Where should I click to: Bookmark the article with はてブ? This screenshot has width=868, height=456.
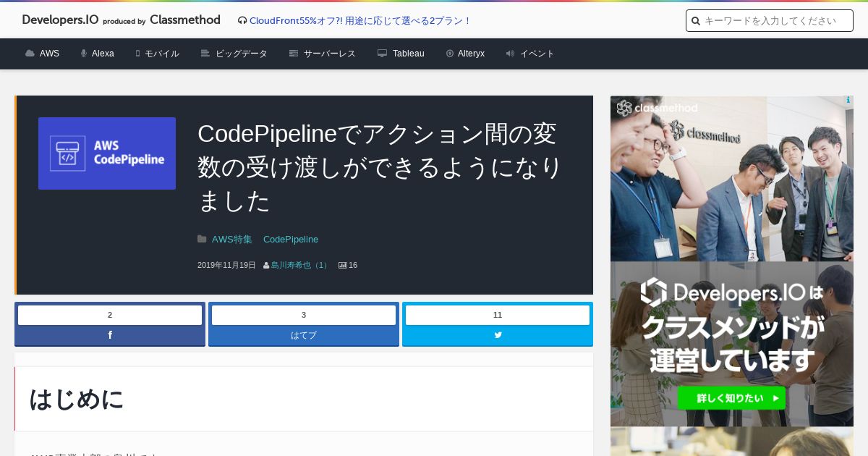[x=304, y=335]
